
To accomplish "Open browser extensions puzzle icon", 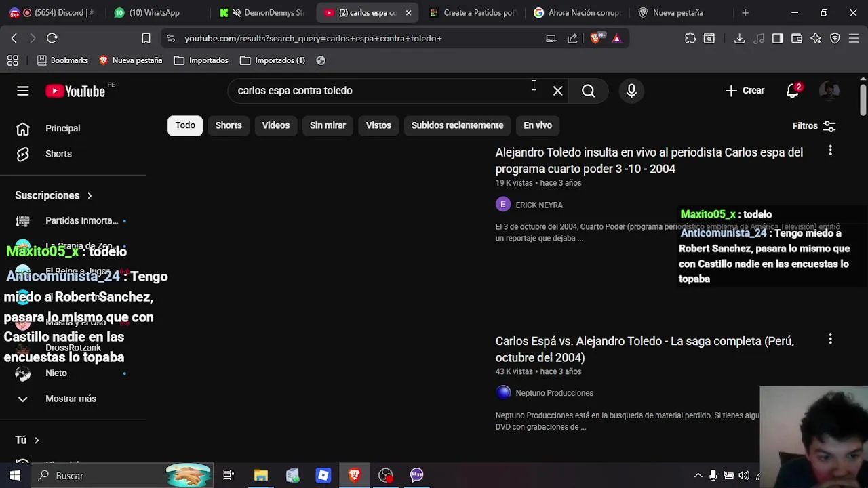I will pyautogui.click(x=690, y=38).
